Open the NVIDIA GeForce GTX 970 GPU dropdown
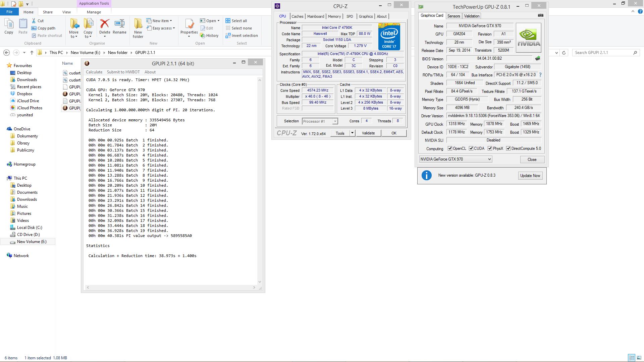The width and height of the screenshot is (644, 362). pyautogui.click(x=455, y=159)
